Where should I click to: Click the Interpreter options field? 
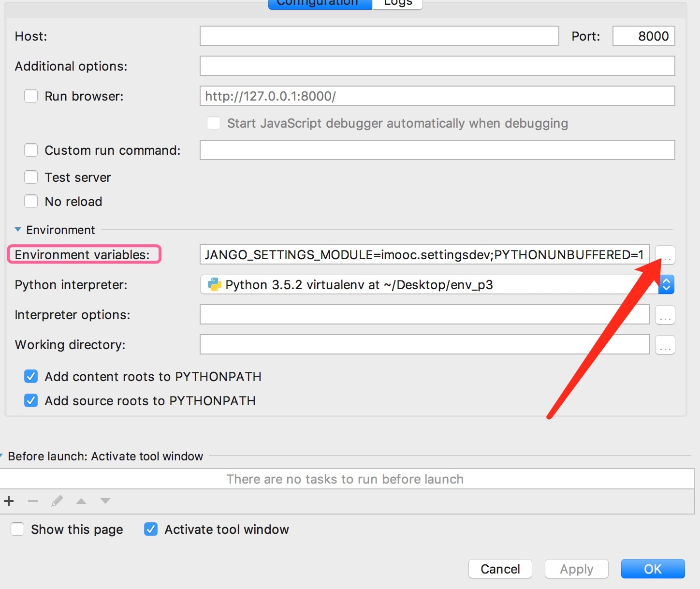424,315
